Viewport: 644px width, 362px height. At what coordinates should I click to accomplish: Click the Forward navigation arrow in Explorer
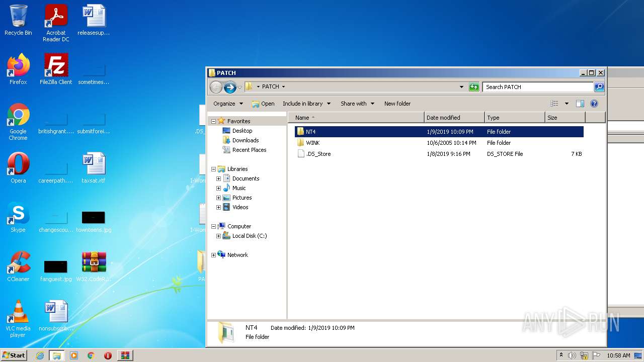230,87
